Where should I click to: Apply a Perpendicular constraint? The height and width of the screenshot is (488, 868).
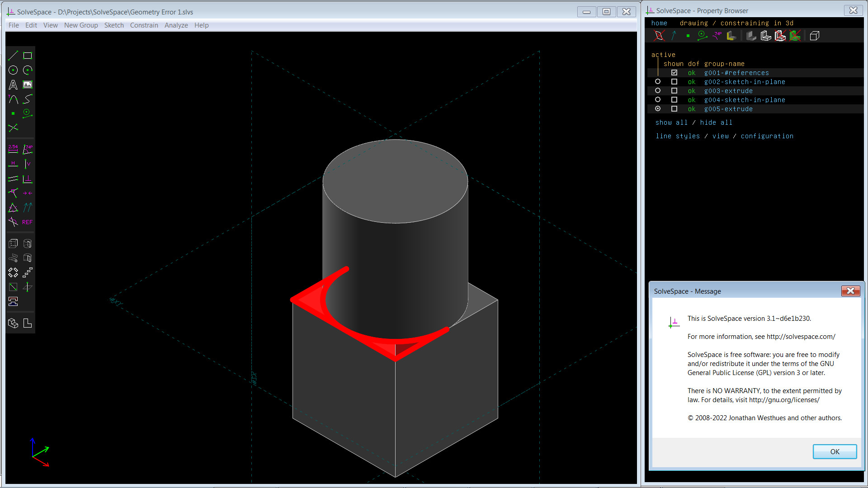pos(27,178)
